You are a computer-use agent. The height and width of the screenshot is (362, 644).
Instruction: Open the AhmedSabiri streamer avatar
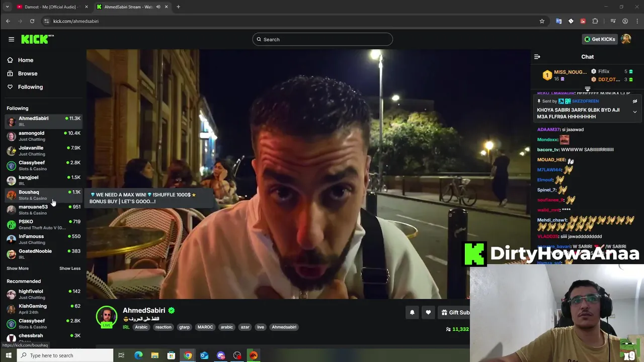(x=107, y=316)
